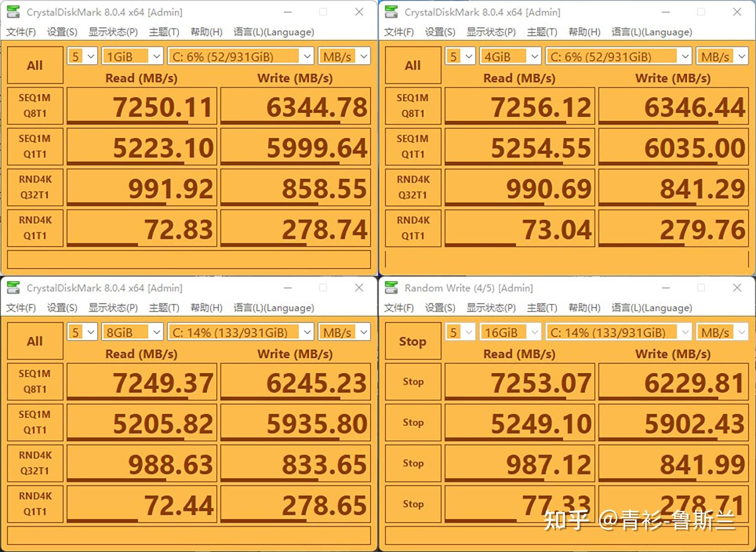Screen dimensions: 756x552
Task: Run RND4K Q1T1 test in 4GiB window
Action: click(413, 228)
